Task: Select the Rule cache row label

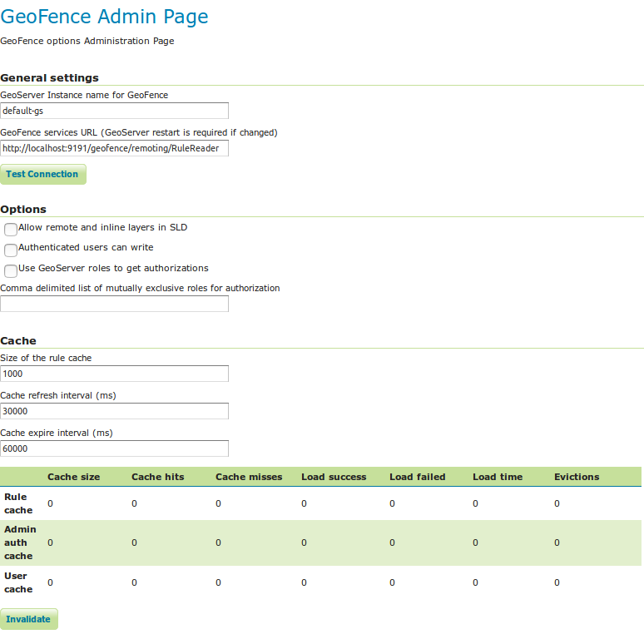Action: [18, 503]
